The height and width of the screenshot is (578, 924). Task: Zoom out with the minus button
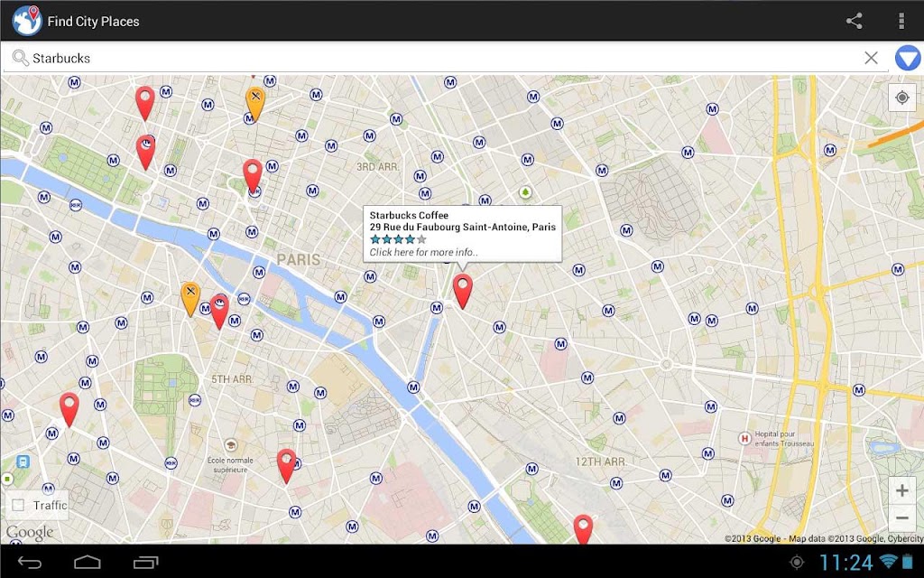(901, 518)
